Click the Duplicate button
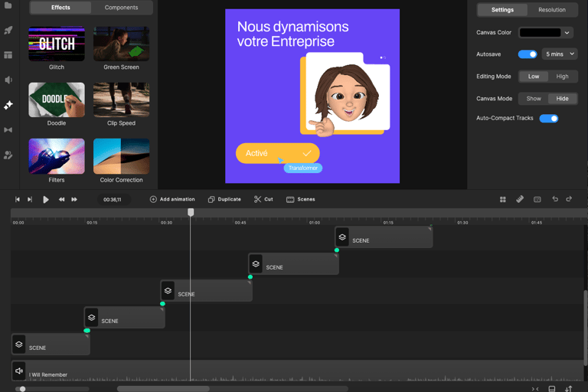588x392 pixels. click(x=224, y=199)
